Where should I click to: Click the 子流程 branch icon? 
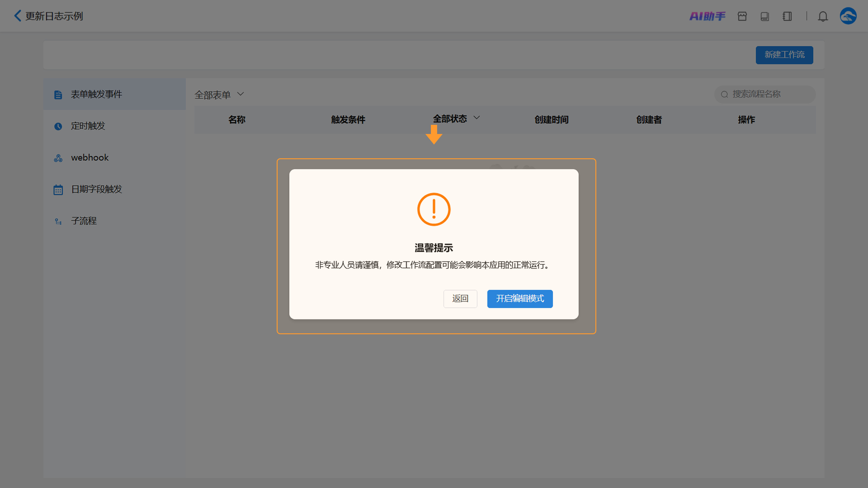[x=58, y=221]
